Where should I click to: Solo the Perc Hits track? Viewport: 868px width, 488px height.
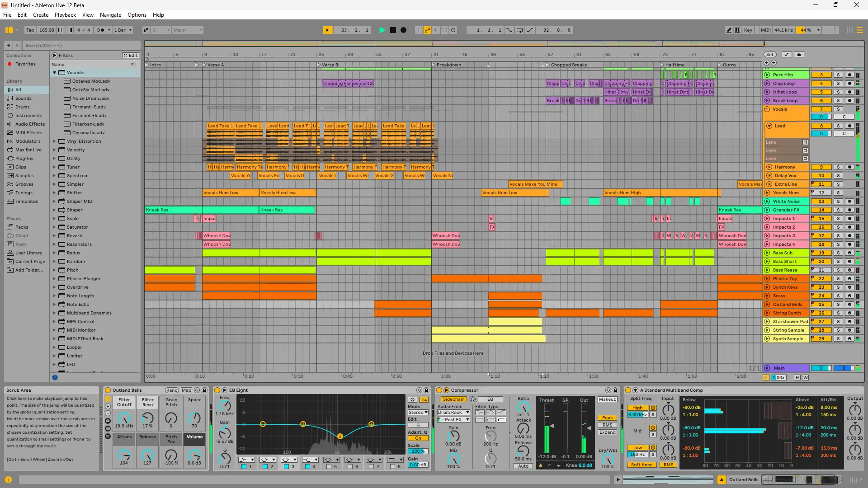838,75
